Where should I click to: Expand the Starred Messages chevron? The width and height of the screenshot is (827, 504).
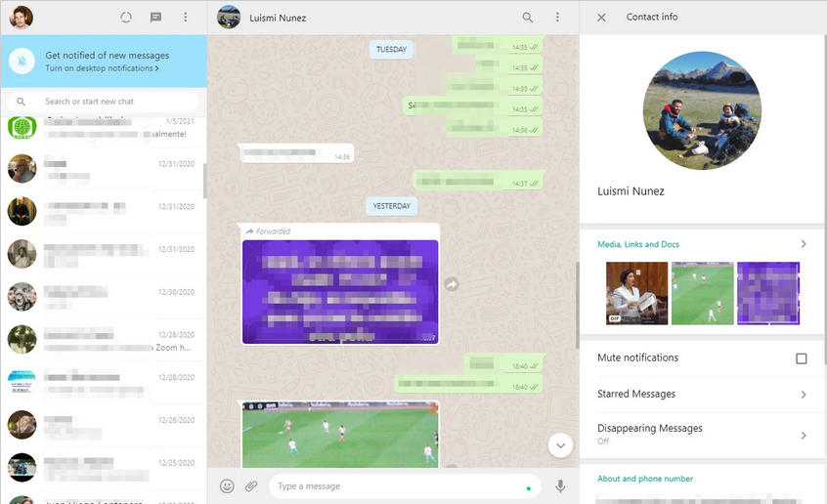coord(804,395)
